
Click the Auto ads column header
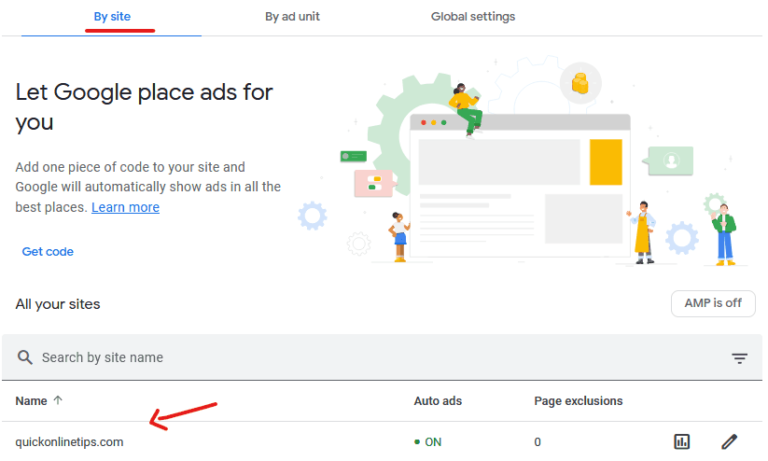click(x=437, y=401)
